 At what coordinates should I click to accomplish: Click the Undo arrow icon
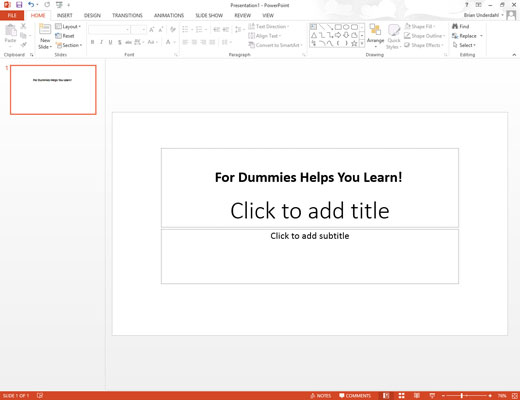pyautogui.click(x=31, y=5)
